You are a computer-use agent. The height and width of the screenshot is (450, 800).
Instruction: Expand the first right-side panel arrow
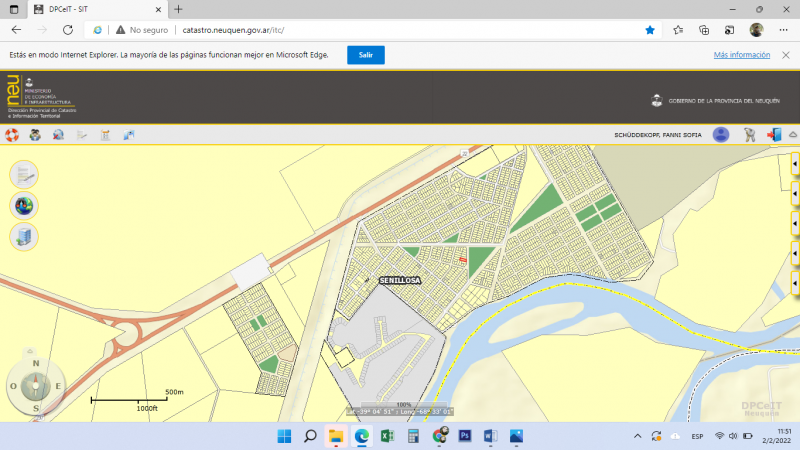tap(795, 162)
